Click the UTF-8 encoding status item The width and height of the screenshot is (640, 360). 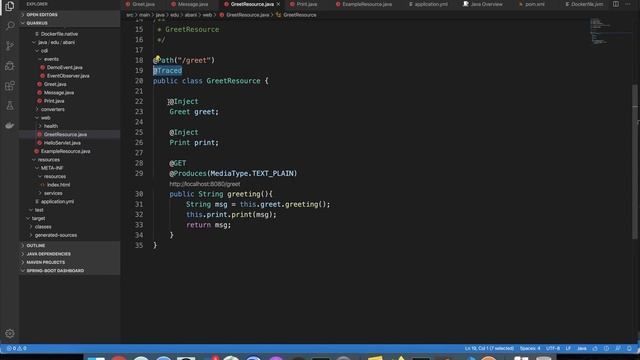(553, 349)
